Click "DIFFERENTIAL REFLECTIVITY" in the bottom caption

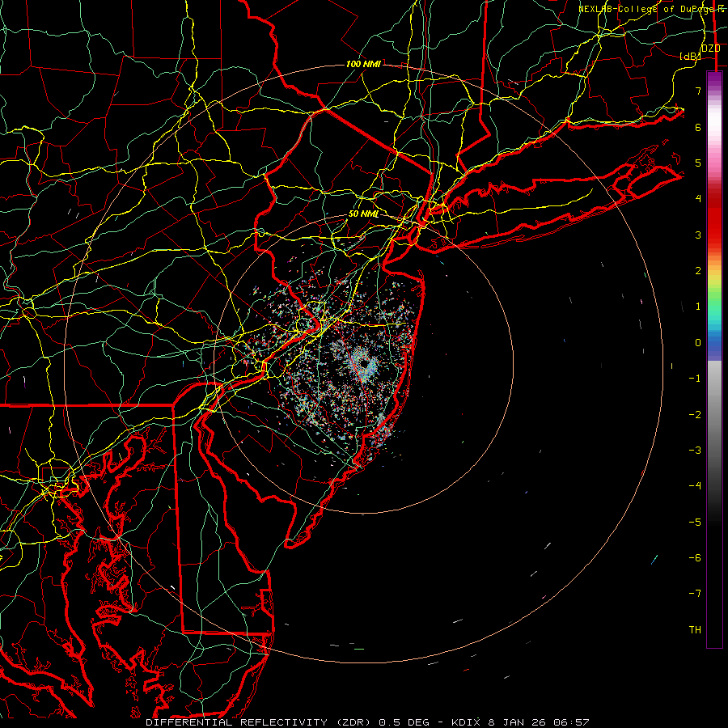click(236, 722)
